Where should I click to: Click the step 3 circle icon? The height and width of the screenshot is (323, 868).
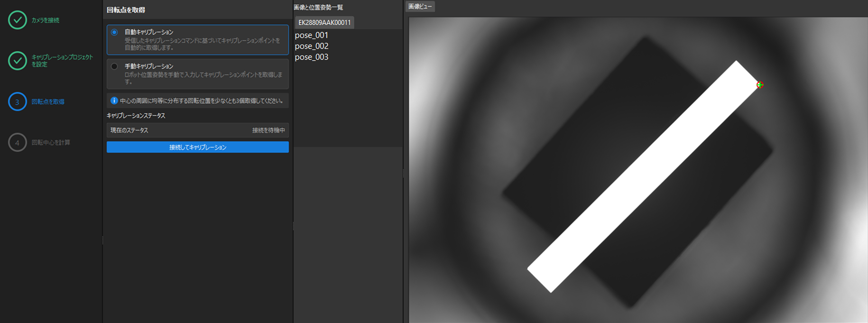pos(18,102)
